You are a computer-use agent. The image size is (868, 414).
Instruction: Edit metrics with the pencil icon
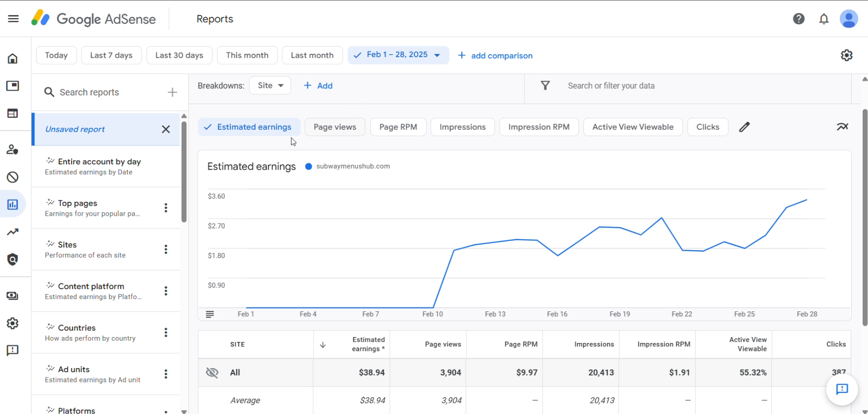(x=744, y=127)
